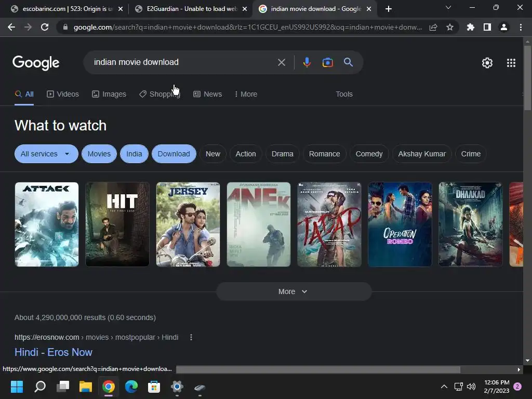Open Windows taskbar search
The width and height of the screenshot is (532, 399).
[40, 387]
